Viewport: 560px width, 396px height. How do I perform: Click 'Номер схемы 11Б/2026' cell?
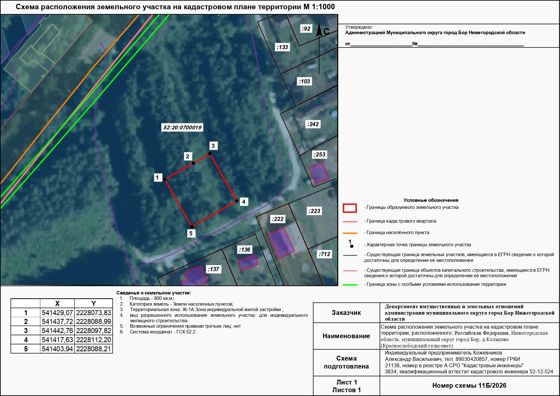click(469, 386)
